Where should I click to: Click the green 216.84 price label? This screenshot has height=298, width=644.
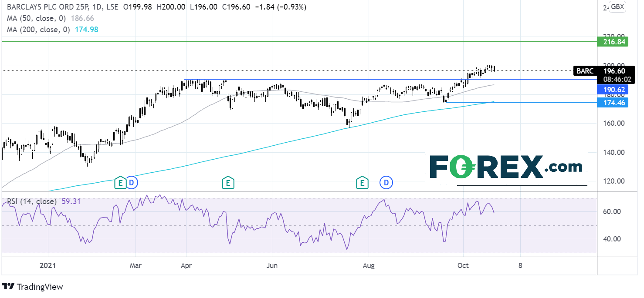(612, 42)
